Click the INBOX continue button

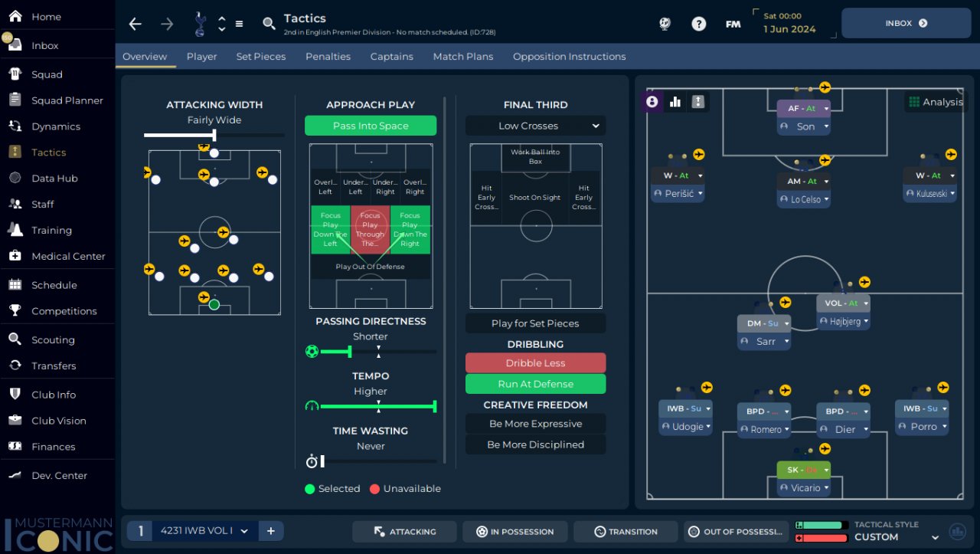906,23
